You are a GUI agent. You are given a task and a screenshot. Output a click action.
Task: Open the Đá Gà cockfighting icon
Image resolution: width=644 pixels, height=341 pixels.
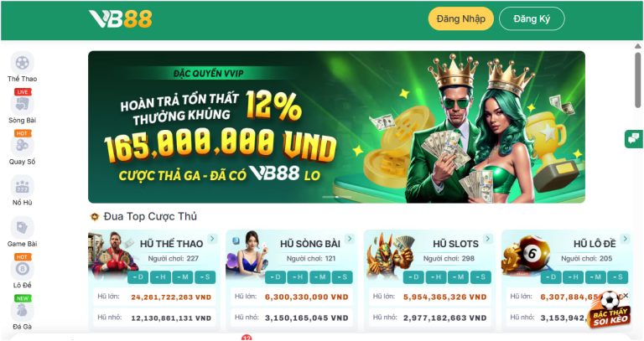(x=22, y=311)
